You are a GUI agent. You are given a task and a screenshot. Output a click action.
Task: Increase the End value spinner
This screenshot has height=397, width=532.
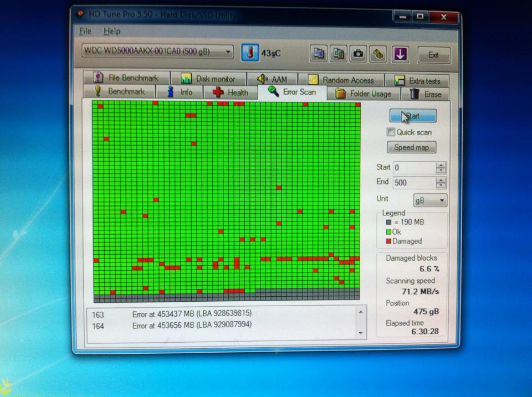click(x=441, y=180)
